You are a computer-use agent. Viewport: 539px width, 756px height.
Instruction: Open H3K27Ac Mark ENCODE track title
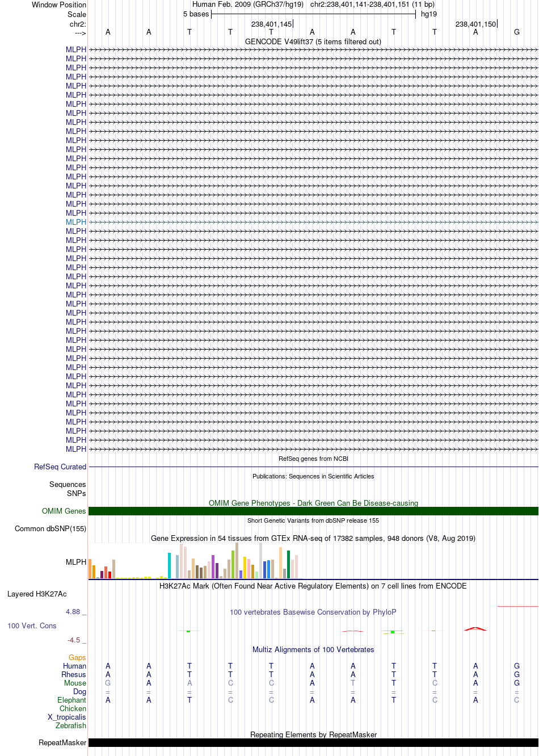(x=313, y=586)
